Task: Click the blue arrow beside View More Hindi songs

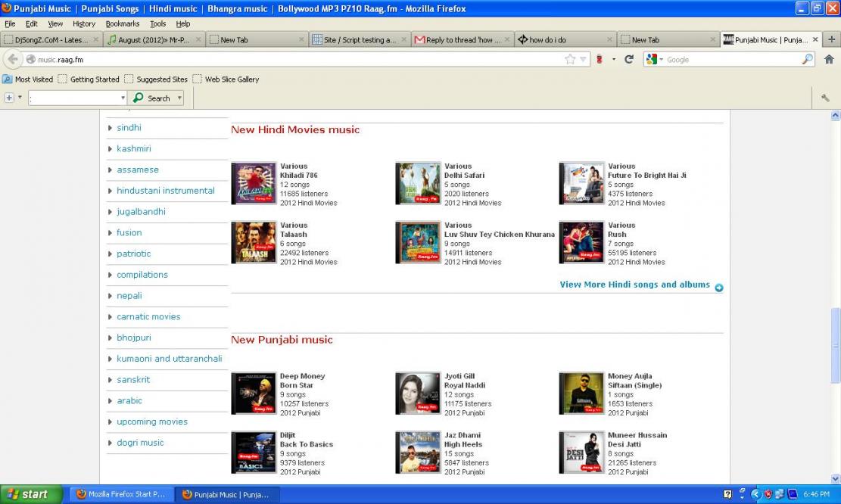Action: pos(718,288)
